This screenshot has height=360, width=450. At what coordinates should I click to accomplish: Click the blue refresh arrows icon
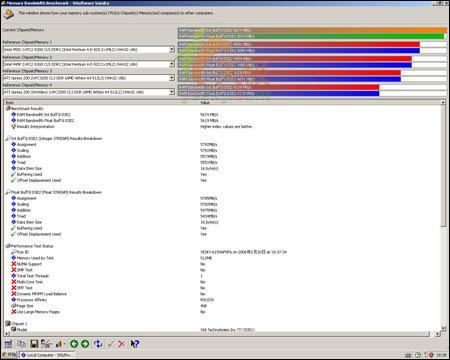pos(98,344)
